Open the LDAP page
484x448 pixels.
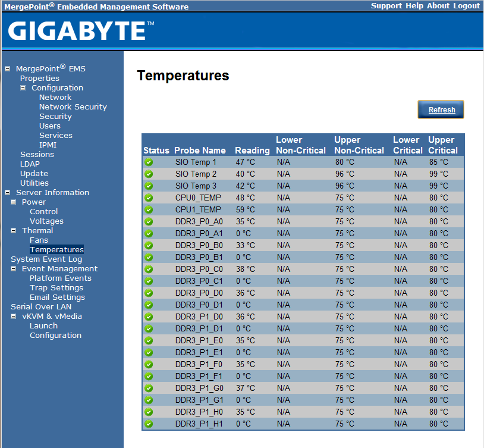click(x=30, y=164)
